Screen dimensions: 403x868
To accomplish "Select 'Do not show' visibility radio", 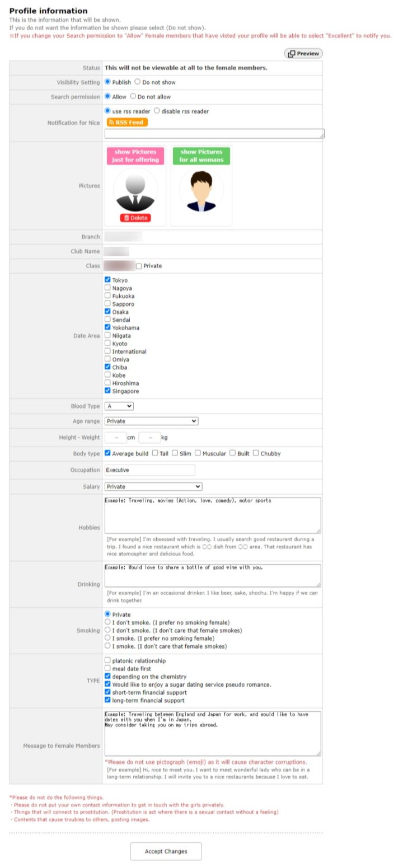I will tap(138, 82).
